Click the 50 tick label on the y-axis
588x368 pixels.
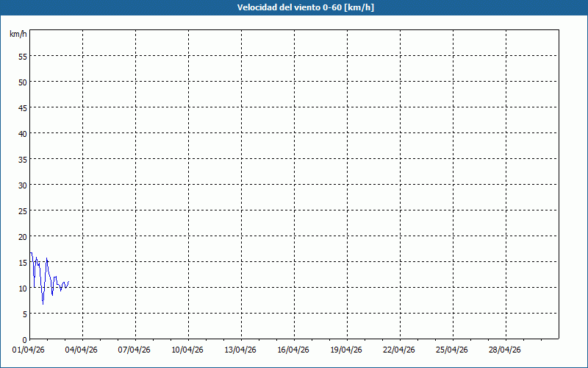click(x=22, y=82)
